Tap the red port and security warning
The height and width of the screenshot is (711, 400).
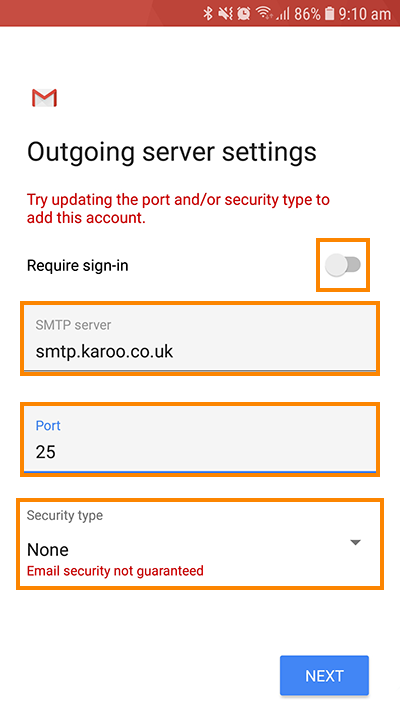178,209
